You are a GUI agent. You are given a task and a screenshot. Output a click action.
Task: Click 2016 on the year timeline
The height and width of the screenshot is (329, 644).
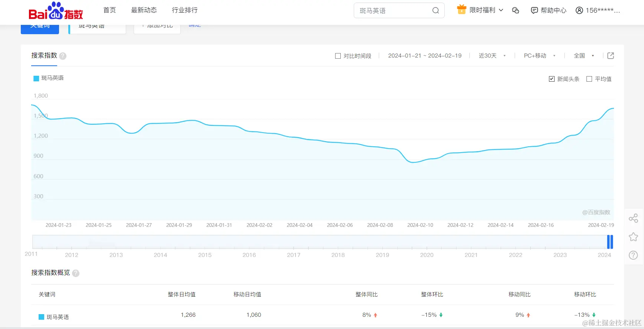(x=249, y=255)
